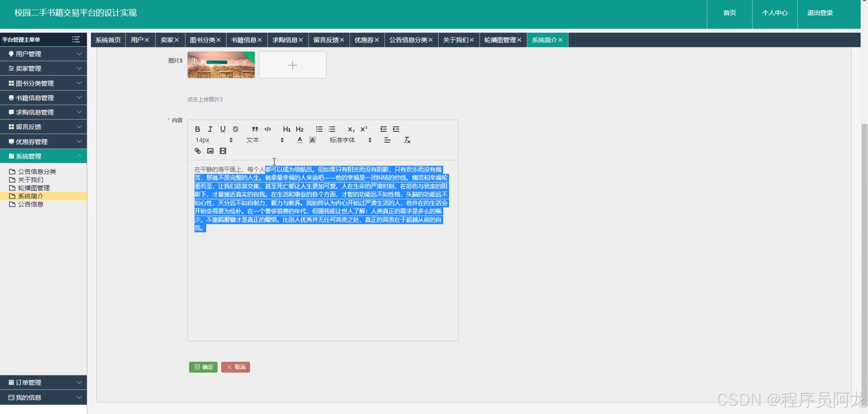Viewport: 868px width, 414px height.
Task: Click the clear formatting icon
Action: tap(407, 140)
